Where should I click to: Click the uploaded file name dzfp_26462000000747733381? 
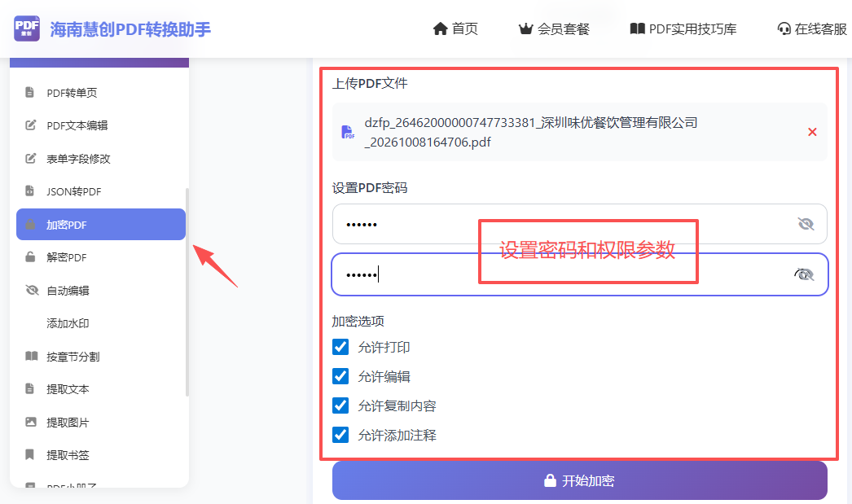(531, 132)
